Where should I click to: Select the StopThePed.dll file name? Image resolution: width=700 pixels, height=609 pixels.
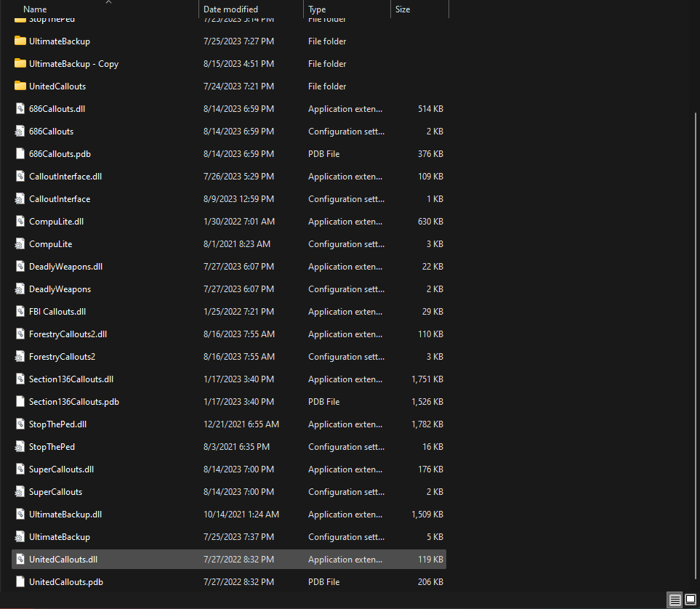57,424
